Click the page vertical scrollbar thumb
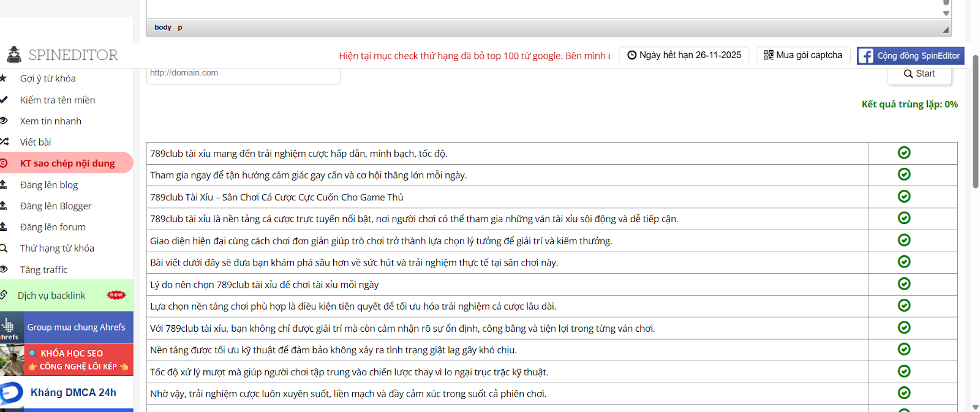Image resolution: width=980 pixels, height=412 pixels. coord(975,122)
